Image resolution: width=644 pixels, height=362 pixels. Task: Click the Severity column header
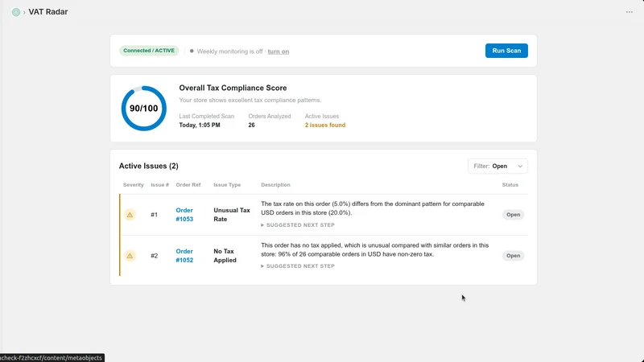134,185
